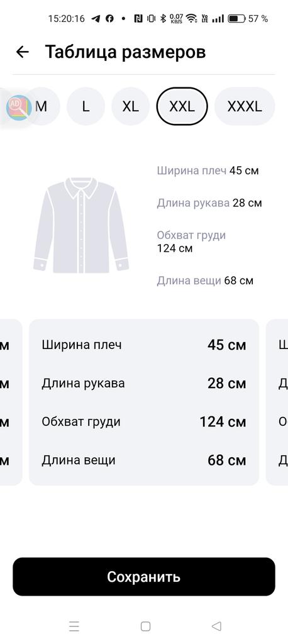Select size M chip
Image resolution: width=288 pixels, height=644 pixels.
(x=41, y=106)
